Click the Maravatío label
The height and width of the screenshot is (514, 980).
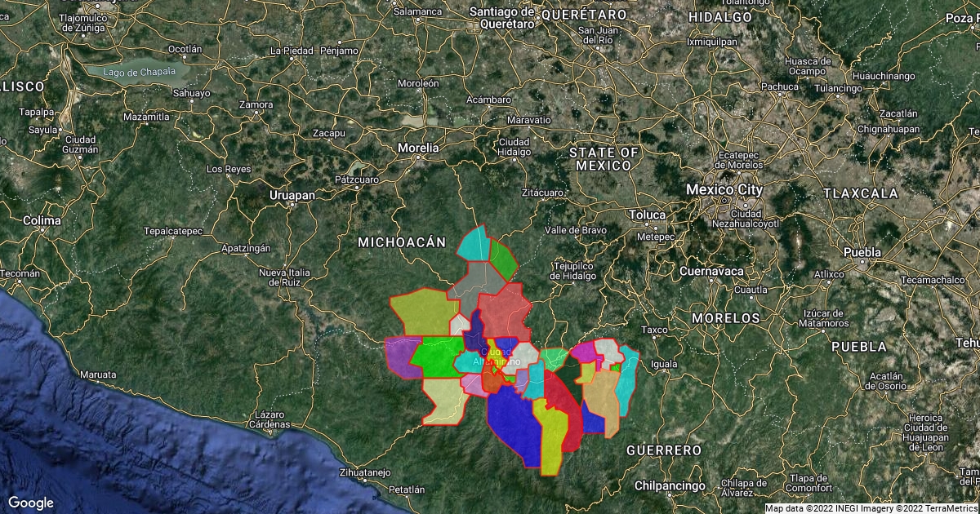tap(528, 119)
